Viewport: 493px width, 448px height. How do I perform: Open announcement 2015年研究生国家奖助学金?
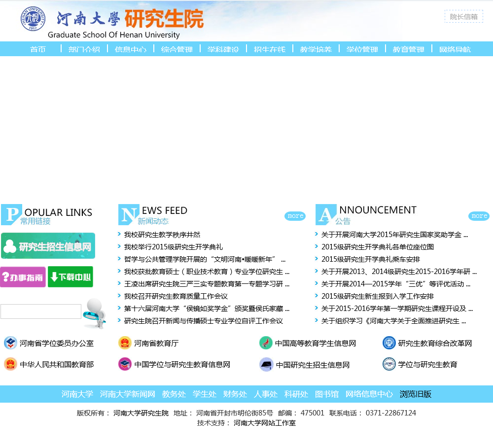[x=394, y=235]
